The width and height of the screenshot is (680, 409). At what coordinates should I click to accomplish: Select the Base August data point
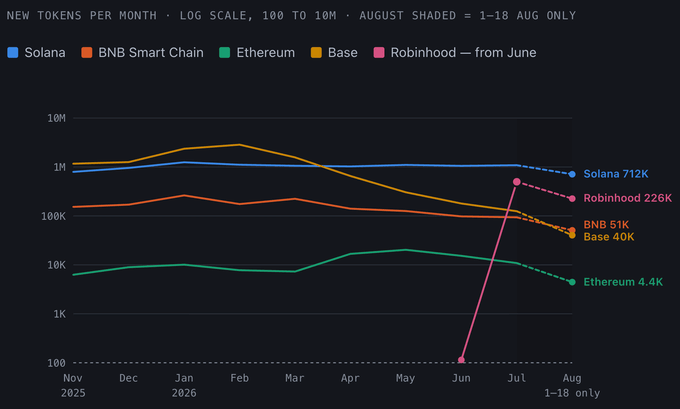click(x=572, y=235)
